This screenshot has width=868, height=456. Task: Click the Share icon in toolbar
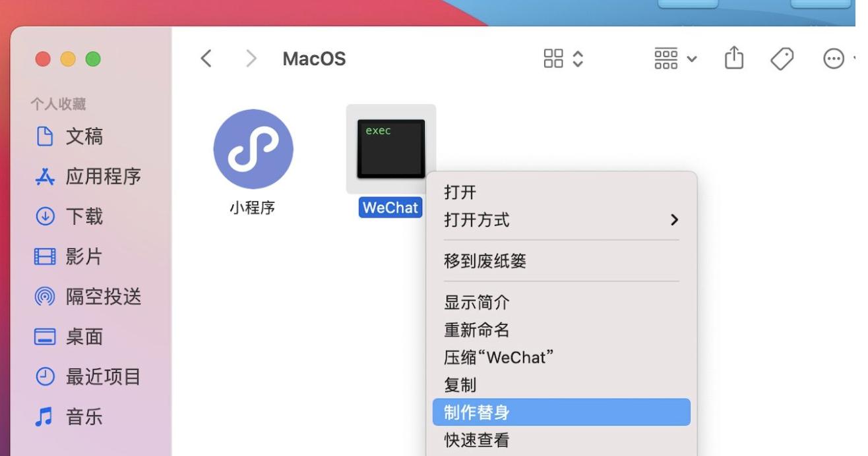[733, 58]
